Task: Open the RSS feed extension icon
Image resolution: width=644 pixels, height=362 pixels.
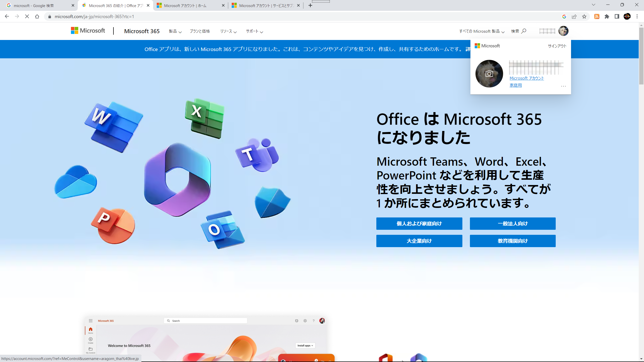Action: tap(597, 17)
